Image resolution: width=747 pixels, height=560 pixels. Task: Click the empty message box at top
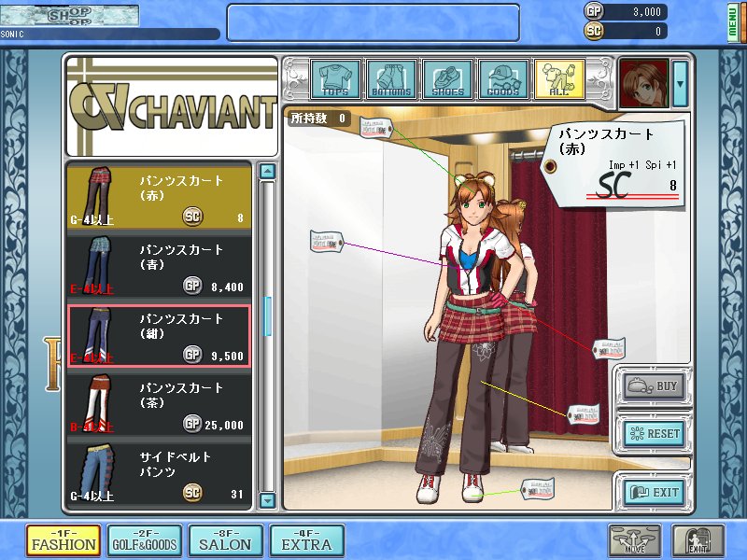(373, 22)
